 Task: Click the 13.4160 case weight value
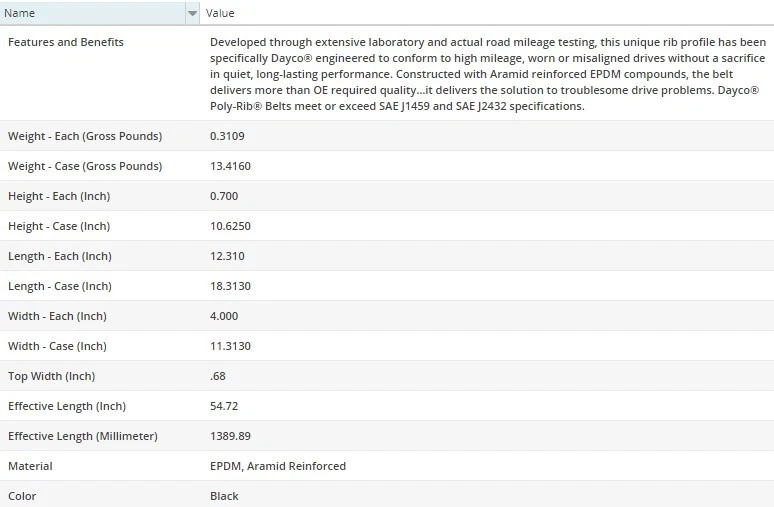coord(230,166)
